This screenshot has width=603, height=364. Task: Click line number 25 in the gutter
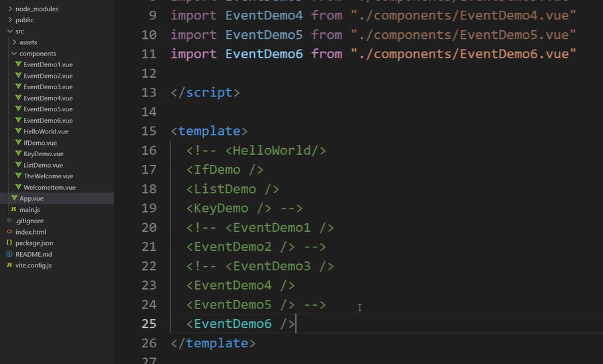(149, 324)
